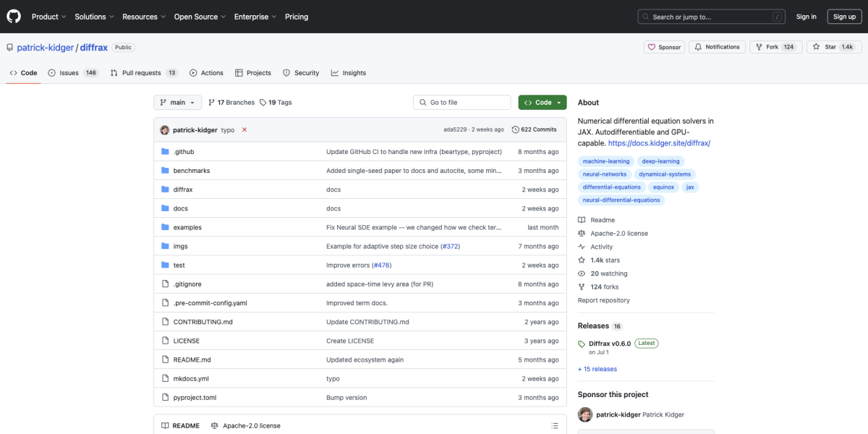Star the diffrax repository

tap(825, 47)
